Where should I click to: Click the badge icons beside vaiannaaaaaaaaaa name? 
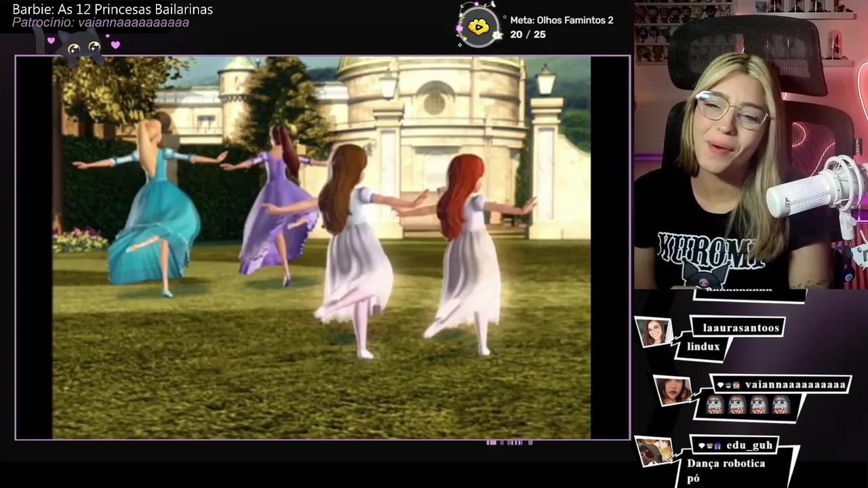coord(728,385)
